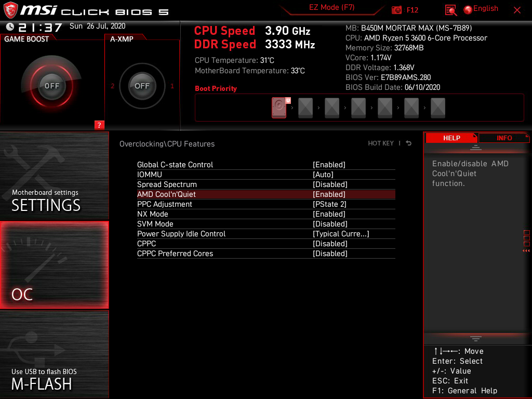Change language from English
The height and width of the screenshot is (399, 532).
pyautogui.click(x=486, y=8)
